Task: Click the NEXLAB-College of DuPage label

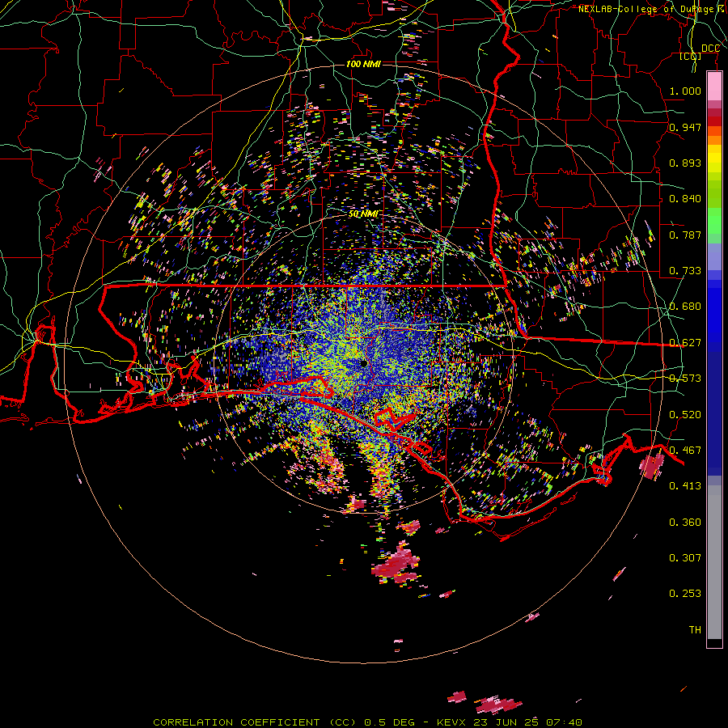Action: (645, 9)
